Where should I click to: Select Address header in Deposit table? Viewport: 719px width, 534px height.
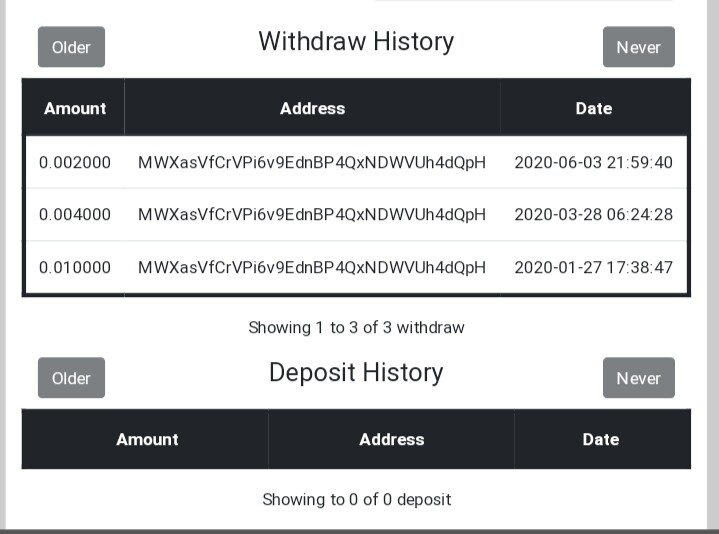click(391, 439)
